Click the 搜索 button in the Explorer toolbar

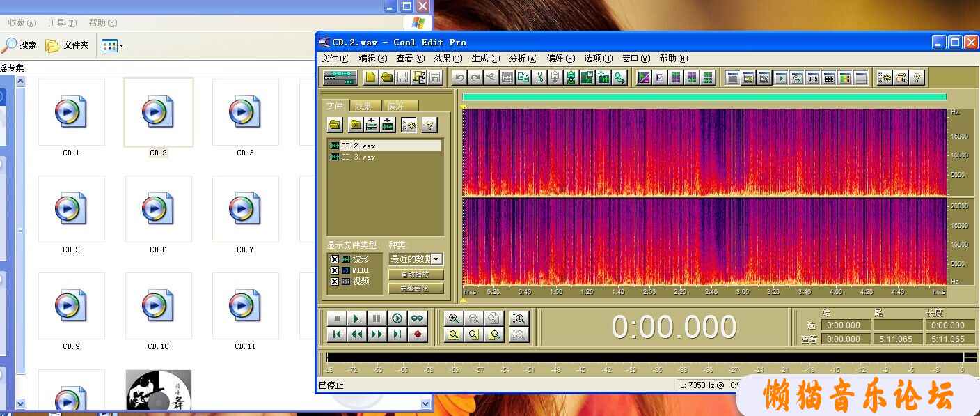19,45
